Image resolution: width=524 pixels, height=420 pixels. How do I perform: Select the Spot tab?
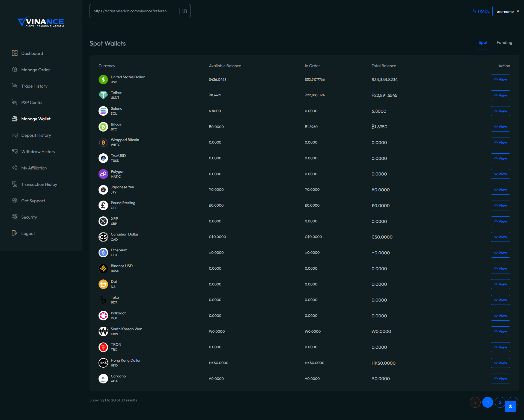483,43
